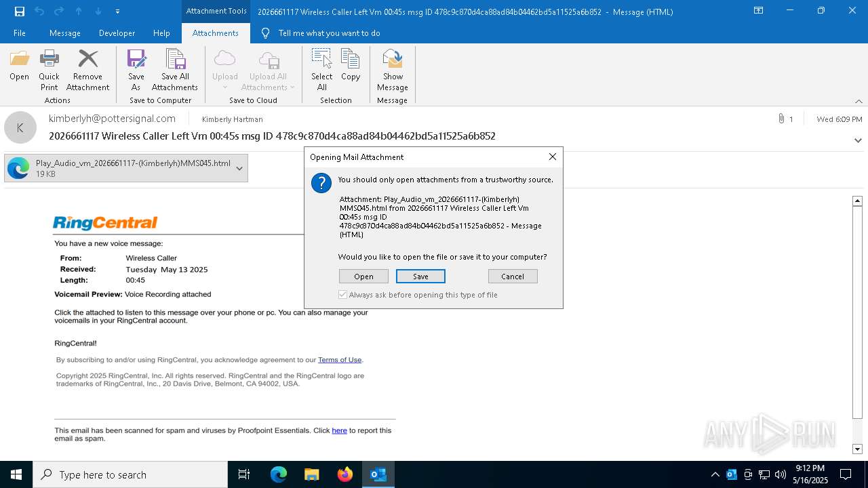This screenshot has height=488, width=868.
Task: Click the Edge icon on the HTML attachment
Action: pyautogui.click(x=18, y=168)
